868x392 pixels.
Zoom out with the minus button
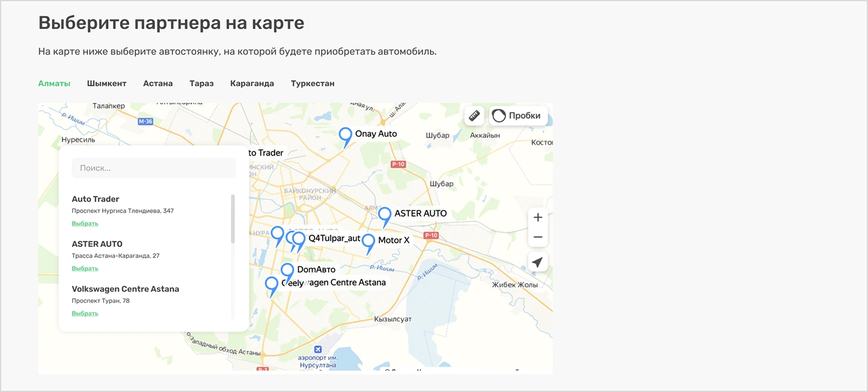point(537,236)
